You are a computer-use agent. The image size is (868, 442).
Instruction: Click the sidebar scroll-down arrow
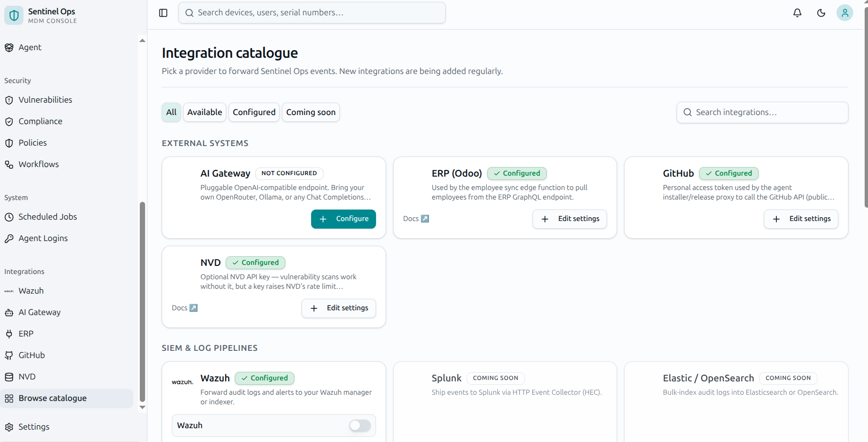click(142, 408)
